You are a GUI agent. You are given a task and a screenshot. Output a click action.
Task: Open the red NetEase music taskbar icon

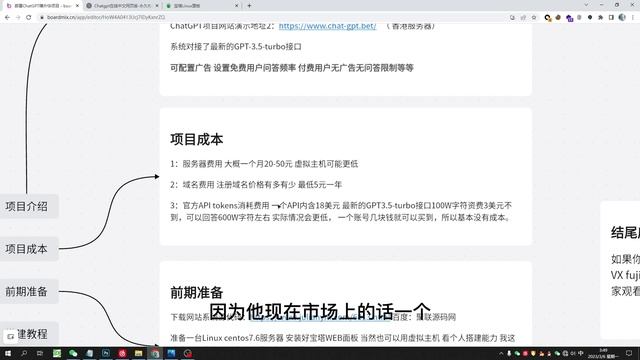(122, 353)
